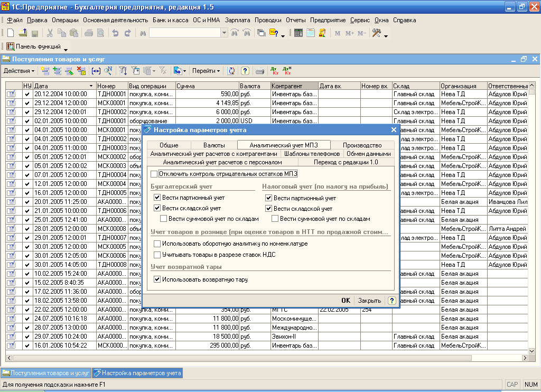
Task: Enable Вести суммовой учет по складам in Бухгалтерский учет
Action: click(164, 219)
